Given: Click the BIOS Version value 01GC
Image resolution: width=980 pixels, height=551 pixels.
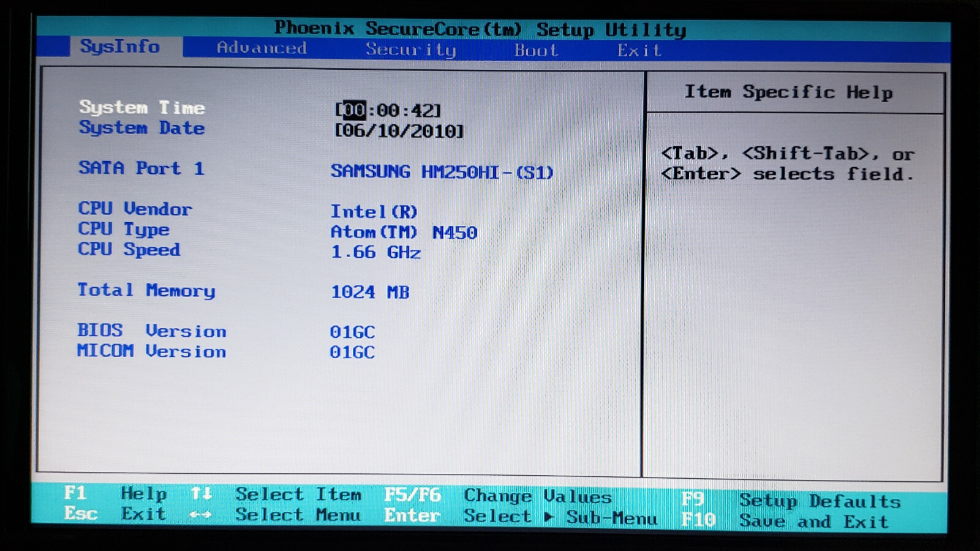Looking at the screenshot, I should 352,332.
